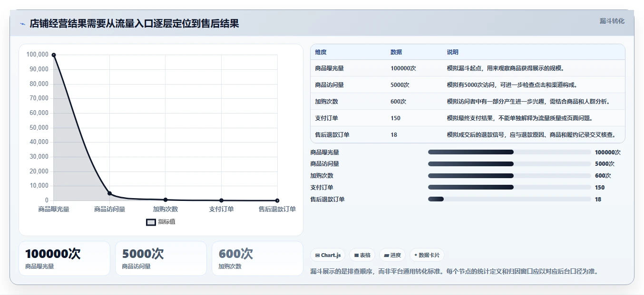Click the 商品曝光量 progress bar
644x295 pixels.
click(509, 152)
